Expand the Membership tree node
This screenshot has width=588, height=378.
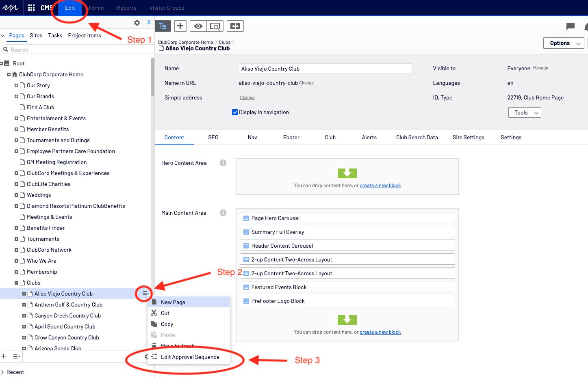(x=16, y=272)
